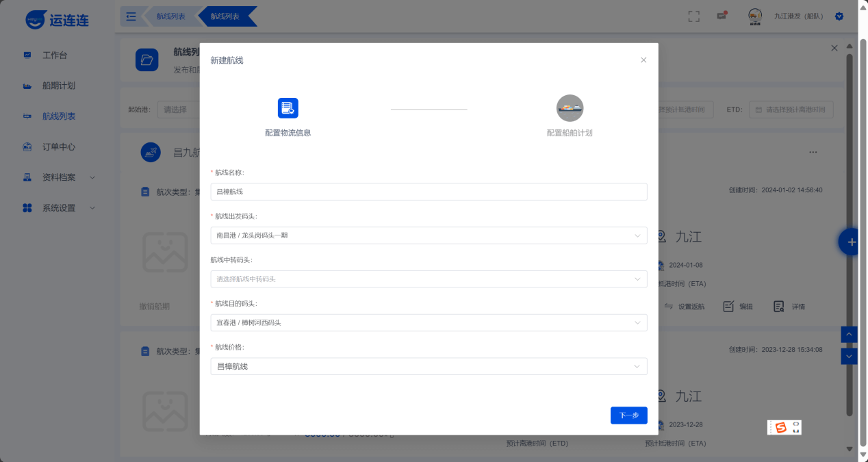This screenshot has height=462, width=868.
Task: Click the 下一步 button
Action: point(628,415)
